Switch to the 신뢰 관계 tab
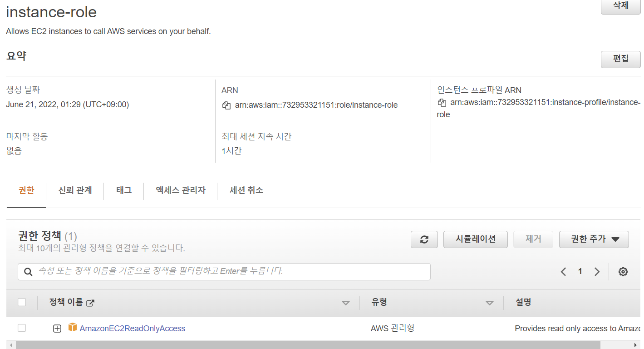 point(75,190)
